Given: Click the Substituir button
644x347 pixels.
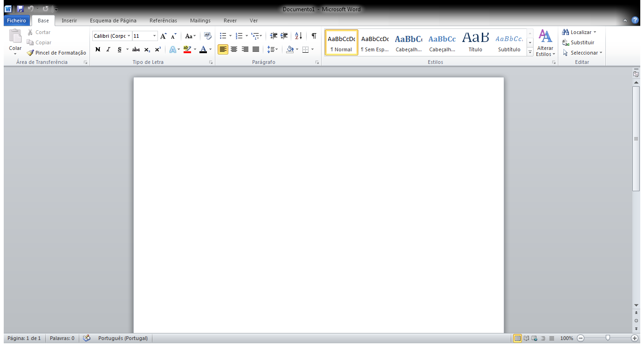Looking at the screenshot, I should coord(578,42).
